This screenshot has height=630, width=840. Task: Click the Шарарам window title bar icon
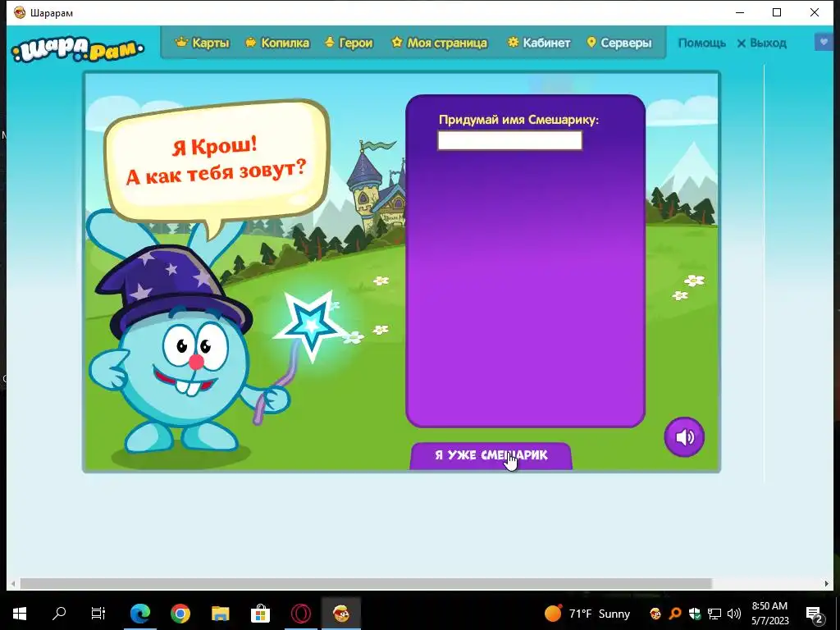tap(20, 13)
